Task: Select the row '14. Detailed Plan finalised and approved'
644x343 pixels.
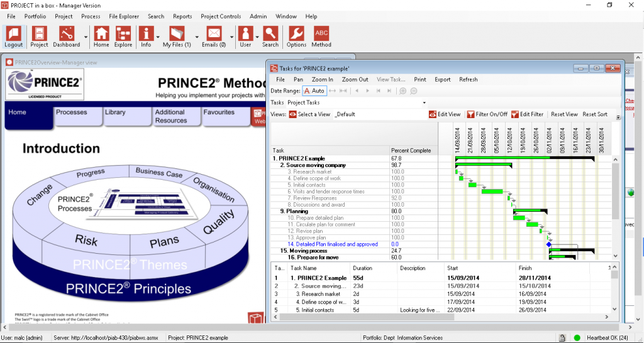Action: click(355, 244)
